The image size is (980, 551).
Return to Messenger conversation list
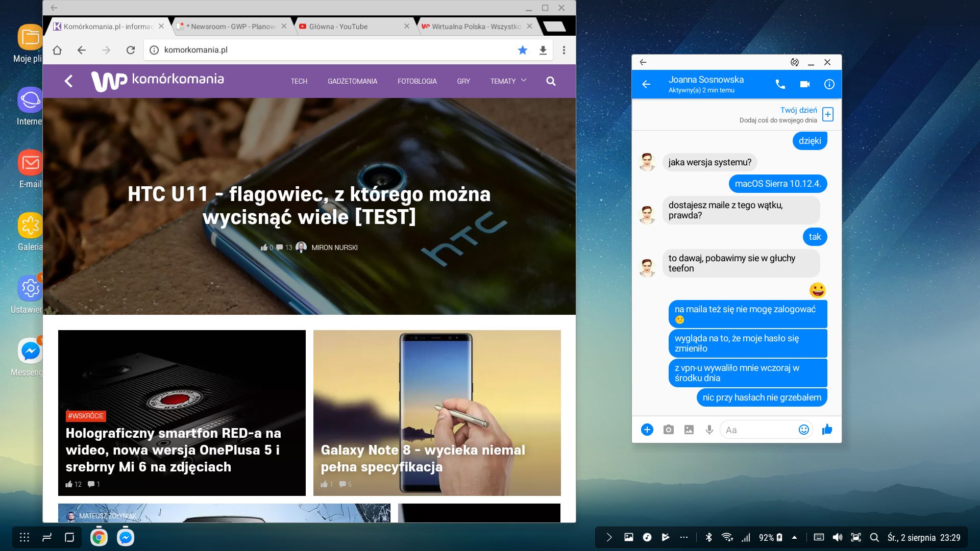[x=646, y=84]
